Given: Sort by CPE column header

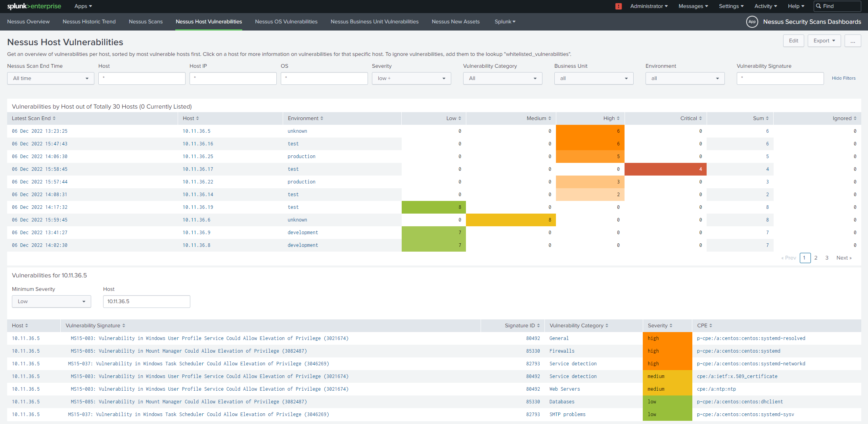Looking at the screenshot, I should pos(705,326).
